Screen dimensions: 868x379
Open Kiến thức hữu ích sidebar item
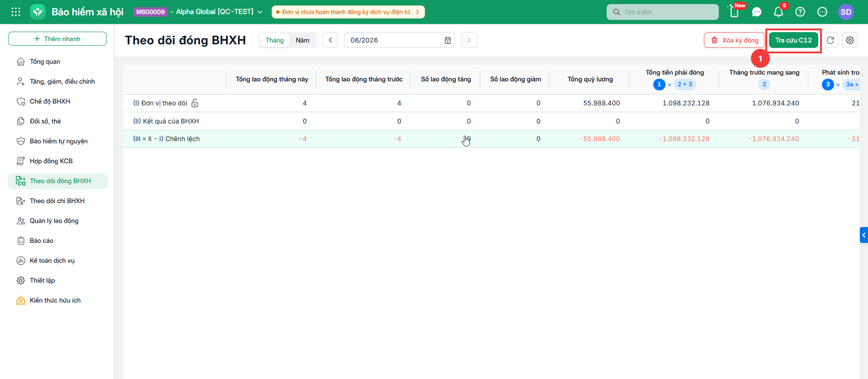point(58,300)
